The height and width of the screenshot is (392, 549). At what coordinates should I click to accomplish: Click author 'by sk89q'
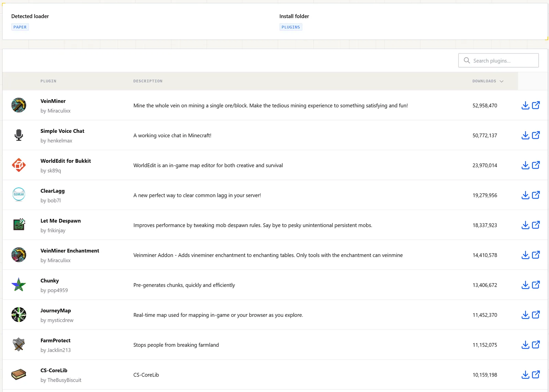(50, 171)
